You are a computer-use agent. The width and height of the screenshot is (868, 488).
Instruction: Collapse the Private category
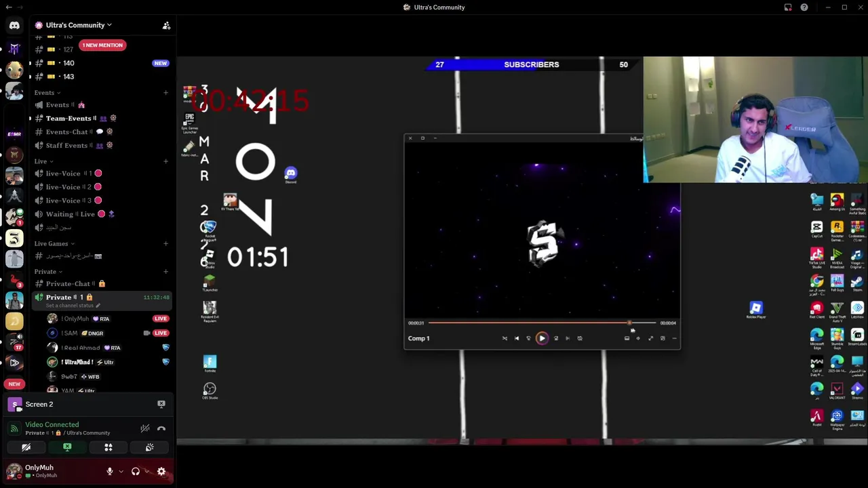point(47,272)
